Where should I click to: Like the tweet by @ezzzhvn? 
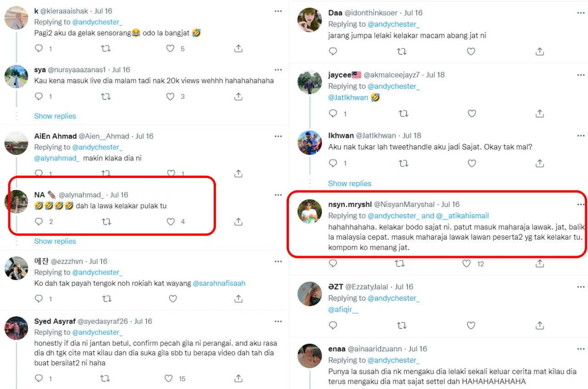click(x=173, y=299)
